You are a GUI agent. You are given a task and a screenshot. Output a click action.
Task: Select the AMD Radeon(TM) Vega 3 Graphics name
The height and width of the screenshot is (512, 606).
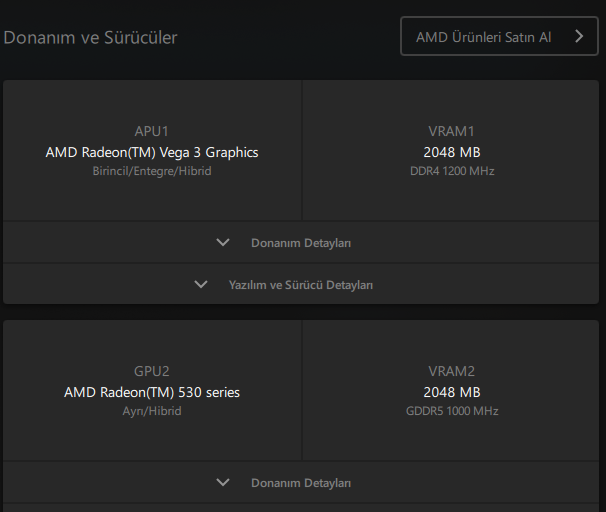[152, 152]
